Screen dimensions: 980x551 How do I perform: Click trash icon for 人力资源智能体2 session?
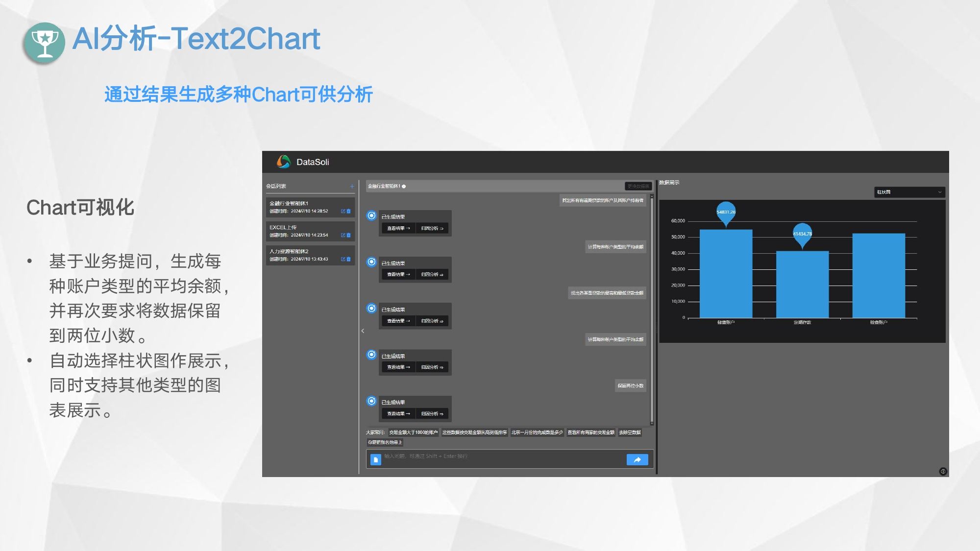coord(349,259)
